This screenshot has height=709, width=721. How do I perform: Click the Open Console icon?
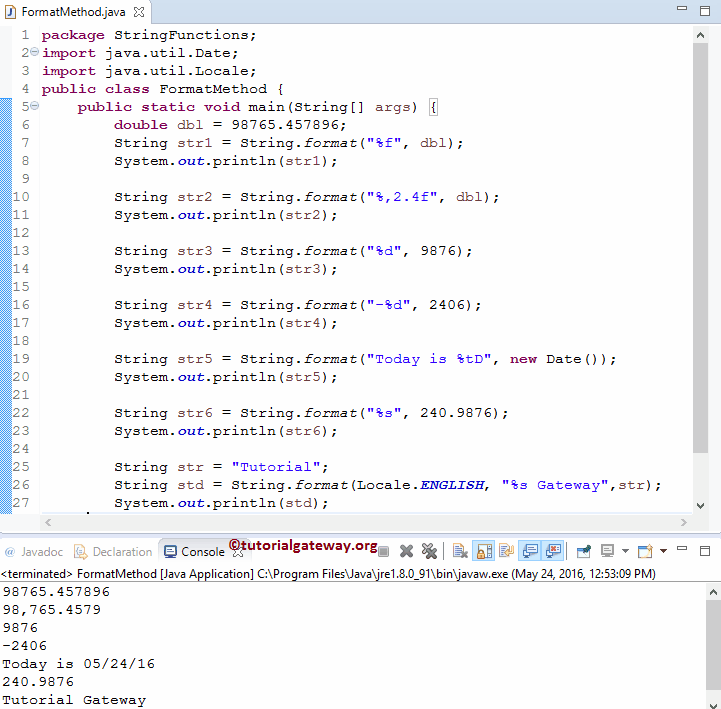click(x=645, y=551)
